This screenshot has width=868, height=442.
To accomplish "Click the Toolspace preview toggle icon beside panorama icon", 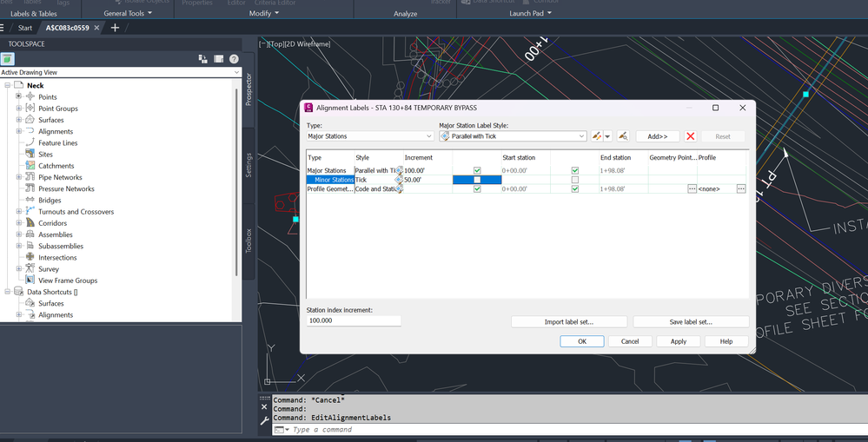I will [x=203, y=59].
